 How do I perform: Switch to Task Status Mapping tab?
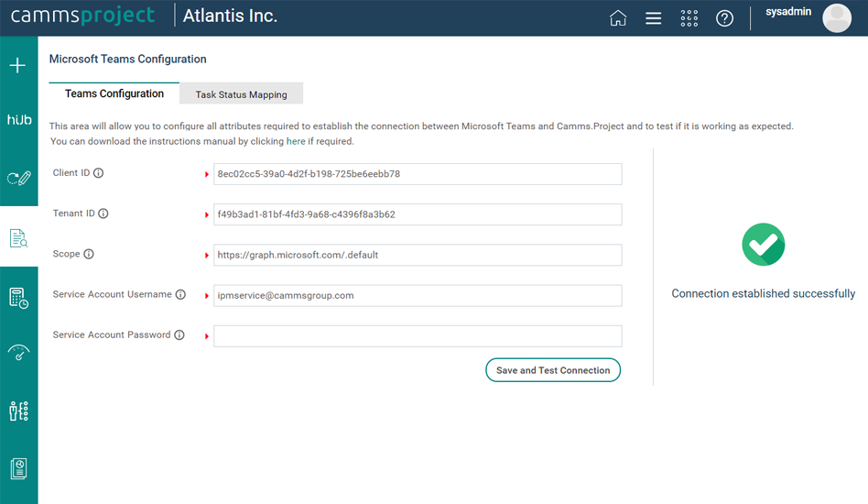(x=242, y=94)
